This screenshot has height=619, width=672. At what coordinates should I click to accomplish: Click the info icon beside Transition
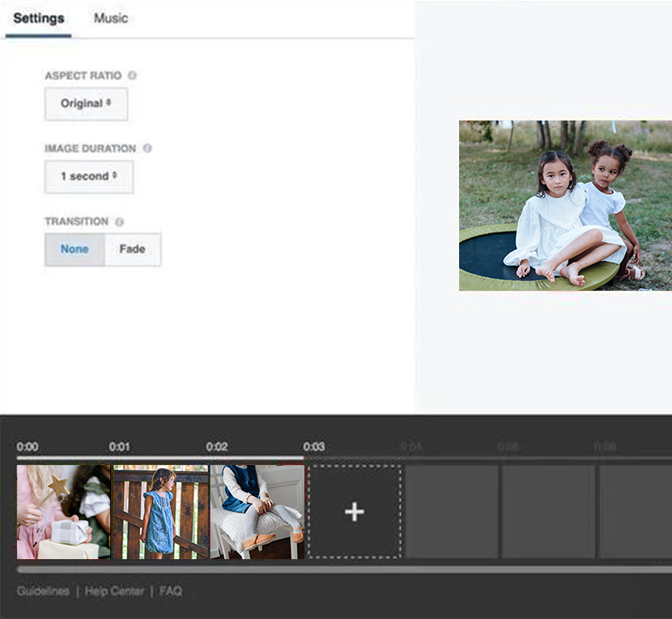tap(119, 221)
